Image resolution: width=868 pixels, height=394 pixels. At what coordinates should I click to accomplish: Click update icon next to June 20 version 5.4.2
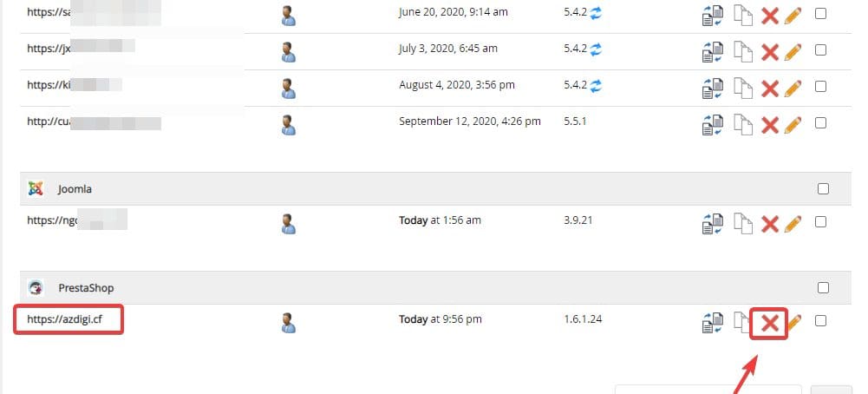tap(597, 12)
